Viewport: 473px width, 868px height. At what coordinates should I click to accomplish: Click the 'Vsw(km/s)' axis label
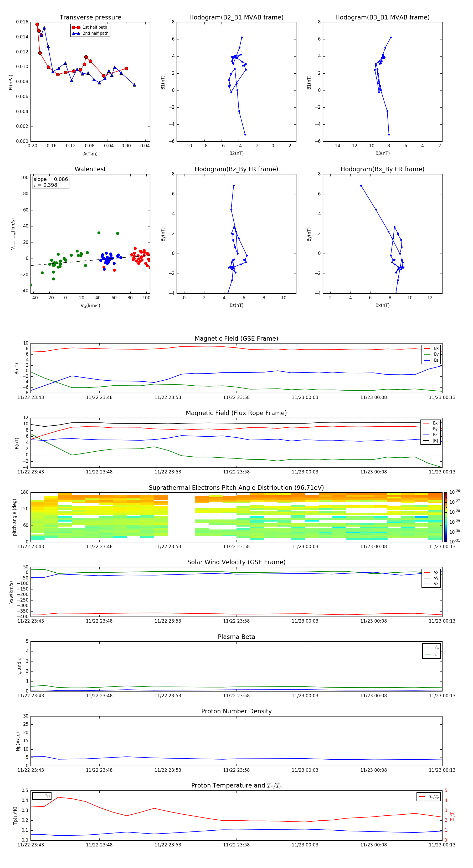[x=11, y=592]
